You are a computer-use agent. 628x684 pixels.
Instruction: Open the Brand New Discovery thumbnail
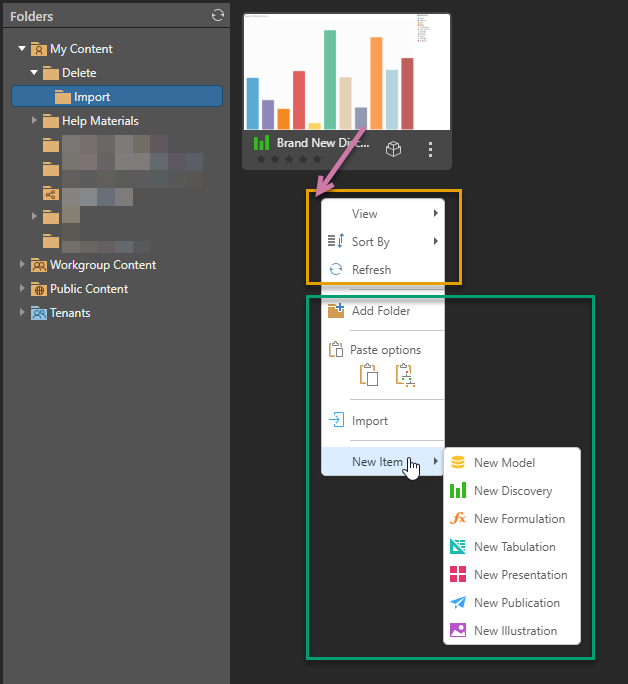[346, 75]
